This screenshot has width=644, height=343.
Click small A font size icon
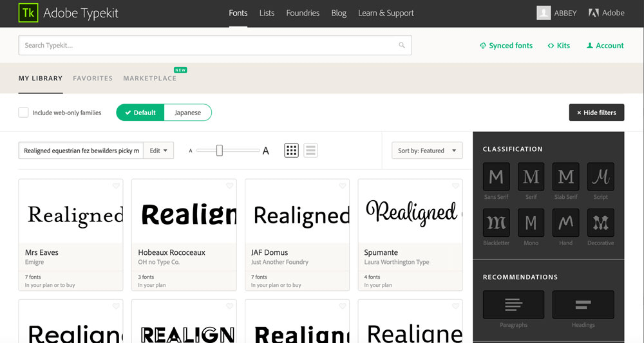pyautogui.click(x=191, y=151)
